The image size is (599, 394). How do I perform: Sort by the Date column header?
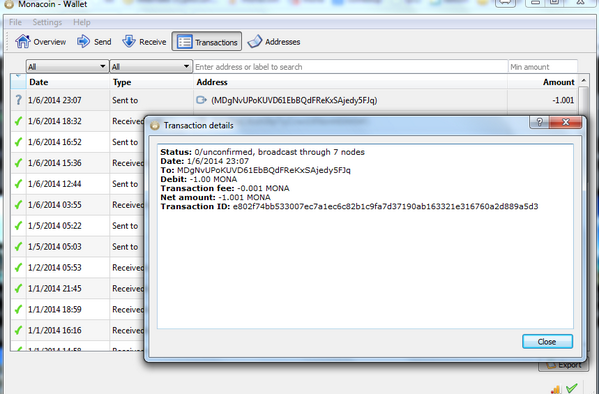[x=68, y=82]
